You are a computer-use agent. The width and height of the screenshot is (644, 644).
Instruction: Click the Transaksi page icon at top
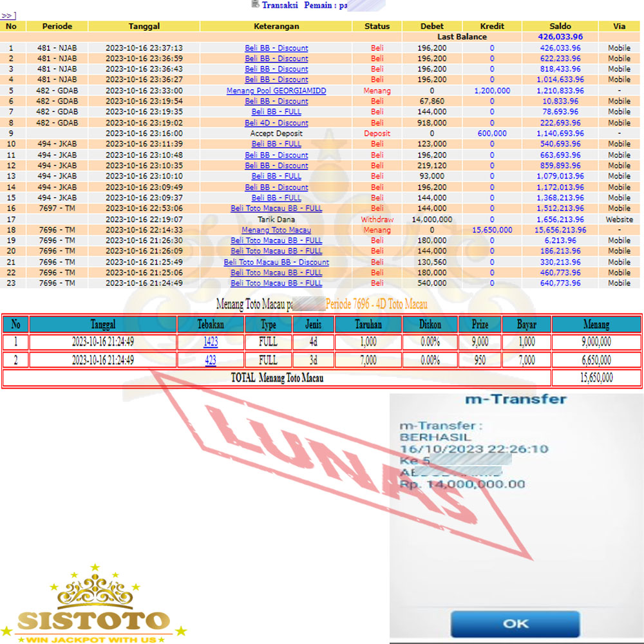click(x=255, y=5)
